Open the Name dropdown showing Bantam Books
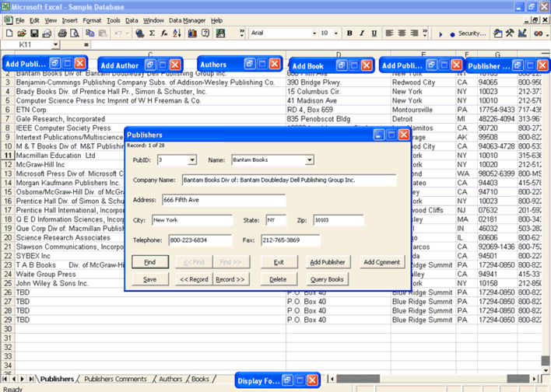 pyautogui.click(x=309, y=160)
